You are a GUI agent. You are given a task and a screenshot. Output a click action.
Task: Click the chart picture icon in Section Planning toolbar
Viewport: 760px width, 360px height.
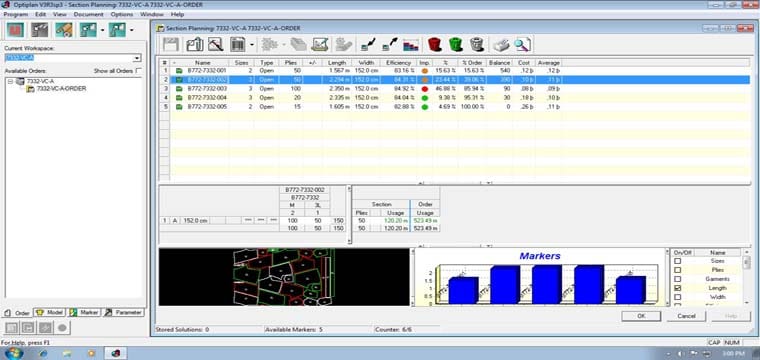point(320,45)
